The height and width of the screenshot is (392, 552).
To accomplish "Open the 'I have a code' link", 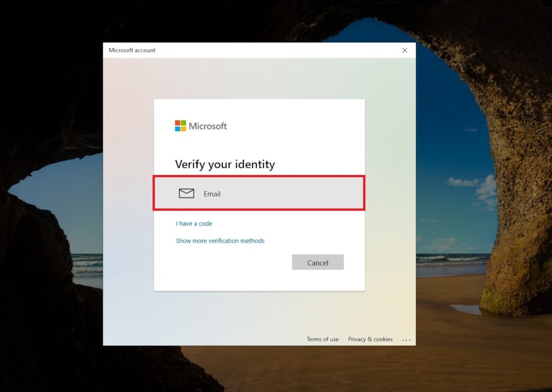I will 194,223.
